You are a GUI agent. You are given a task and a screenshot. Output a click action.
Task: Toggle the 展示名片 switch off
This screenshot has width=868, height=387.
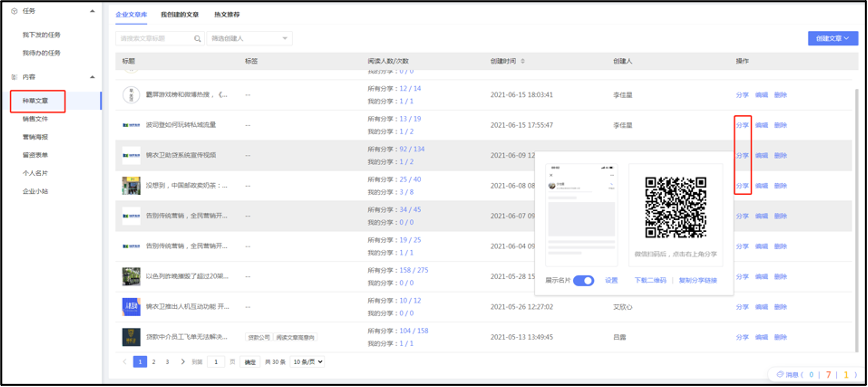tap(583, 281)
